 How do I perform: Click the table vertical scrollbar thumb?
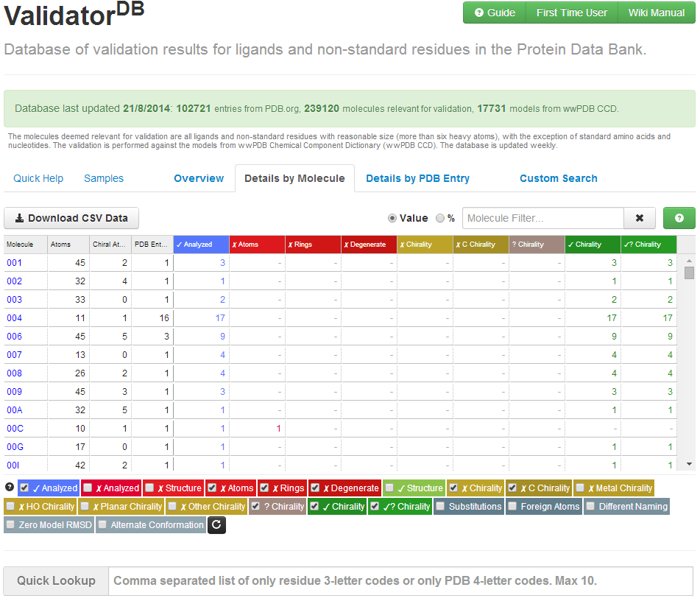(x=689, y=273)
